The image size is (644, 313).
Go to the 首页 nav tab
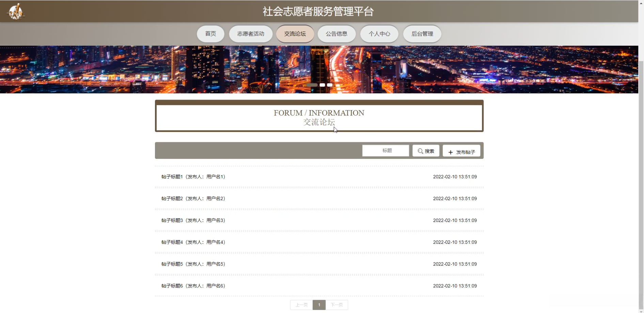210,34
